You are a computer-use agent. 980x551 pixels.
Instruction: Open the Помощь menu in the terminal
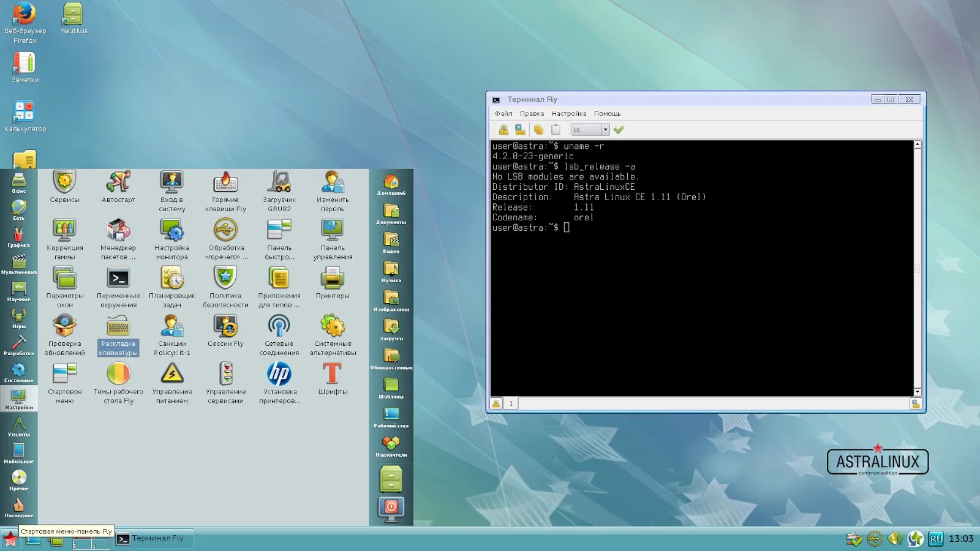607,113
